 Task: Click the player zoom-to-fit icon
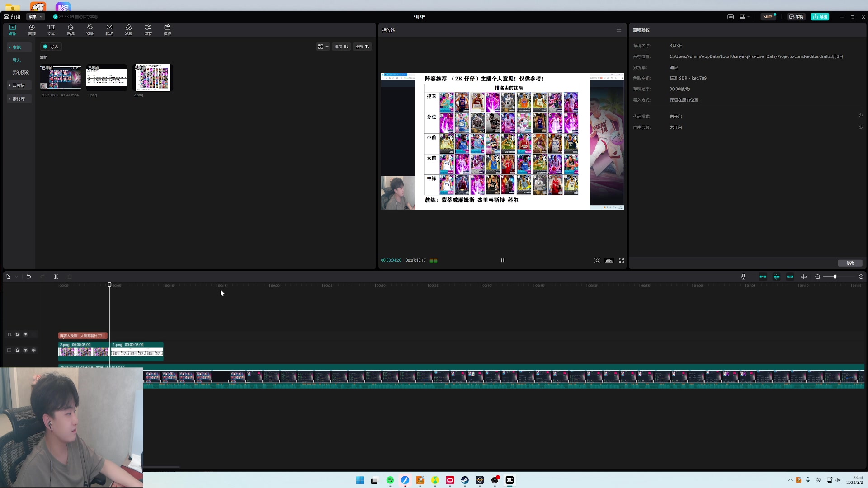click(597, 260)
